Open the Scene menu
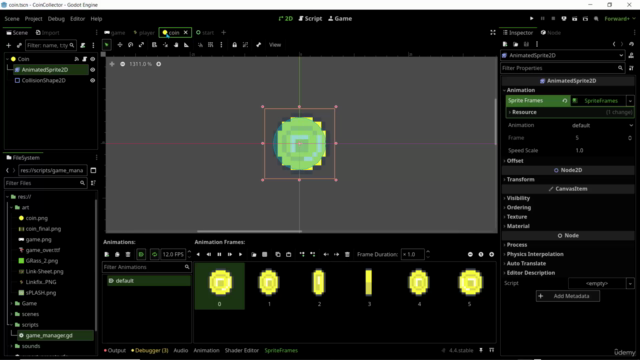640x360 pixels. [12, 19]
